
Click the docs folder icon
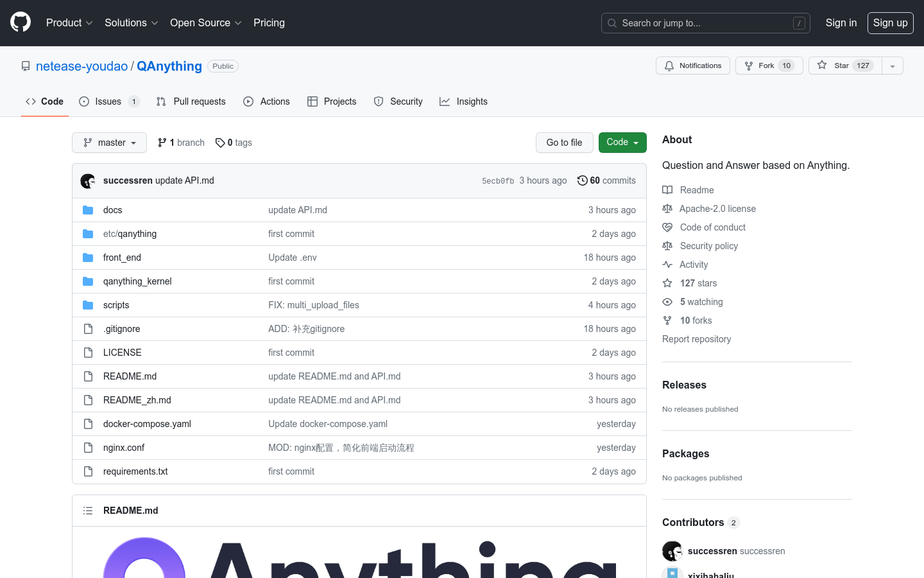click(x=88, y=210)
